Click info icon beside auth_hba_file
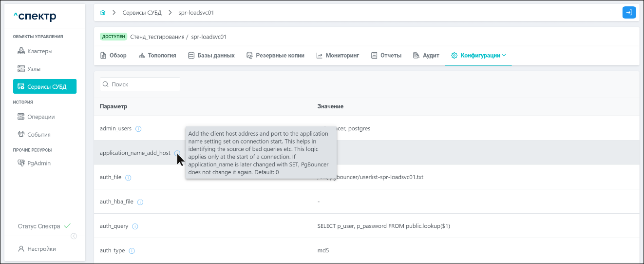The width and height of the screenshot is (644, 264). coord(140,202)
